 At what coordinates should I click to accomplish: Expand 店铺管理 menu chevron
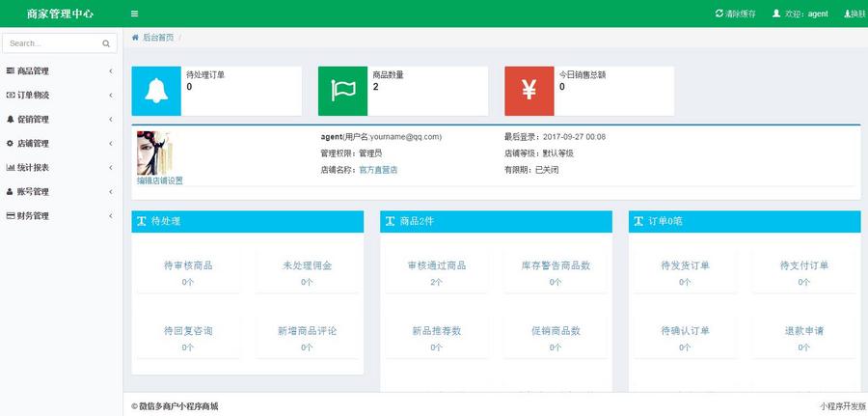[111, 144]
